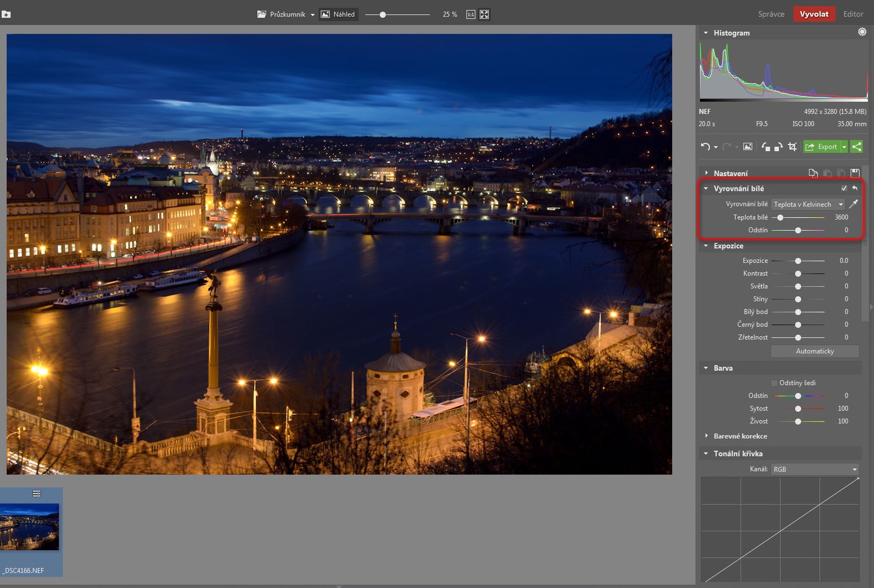Rotate the image right
Screen dimensions: 874x588
[x=778, y=147]
